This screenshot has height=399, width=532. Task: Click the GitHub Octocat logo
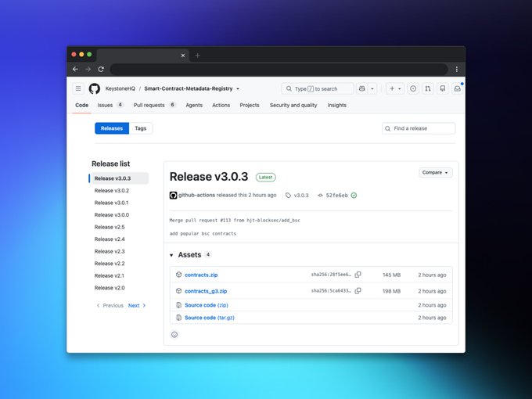(95, 88)
